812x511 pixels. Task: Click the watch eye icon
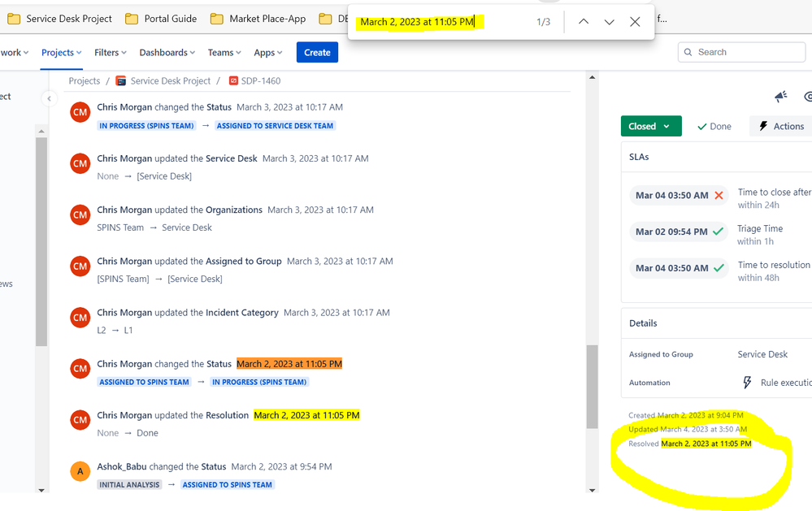pos(808,97)
